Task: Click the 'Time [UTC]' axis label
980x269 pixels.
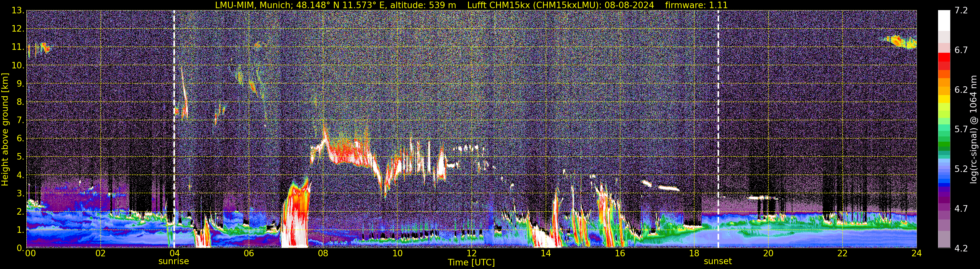Action: pos(471,262)
